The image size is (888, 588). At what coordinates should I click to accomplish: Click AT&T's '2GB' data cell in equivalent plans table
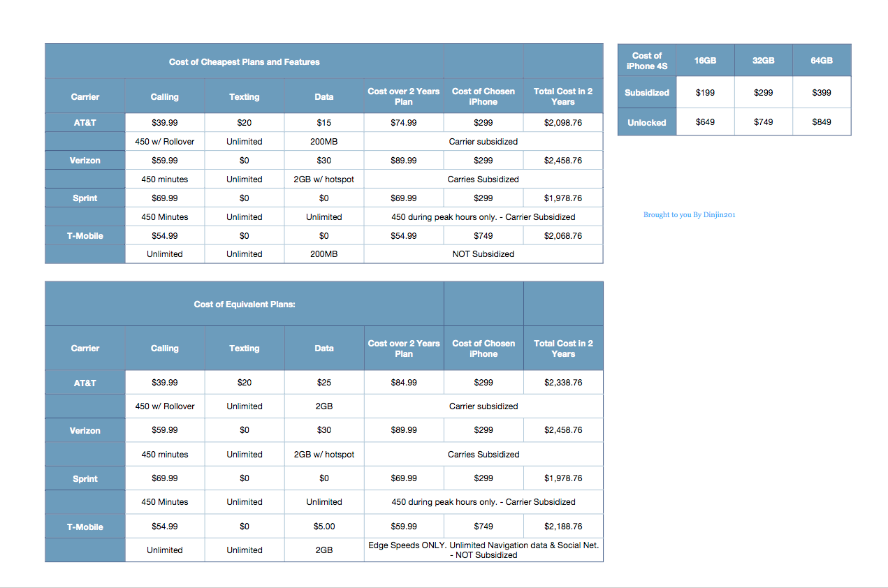pyautogui.click(x=324, y=406)
